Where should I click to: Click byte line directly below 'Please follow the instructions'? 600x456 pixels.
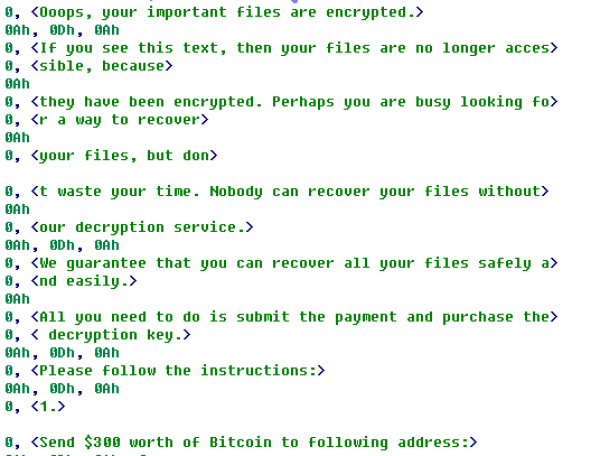click(x=62, y=390)
